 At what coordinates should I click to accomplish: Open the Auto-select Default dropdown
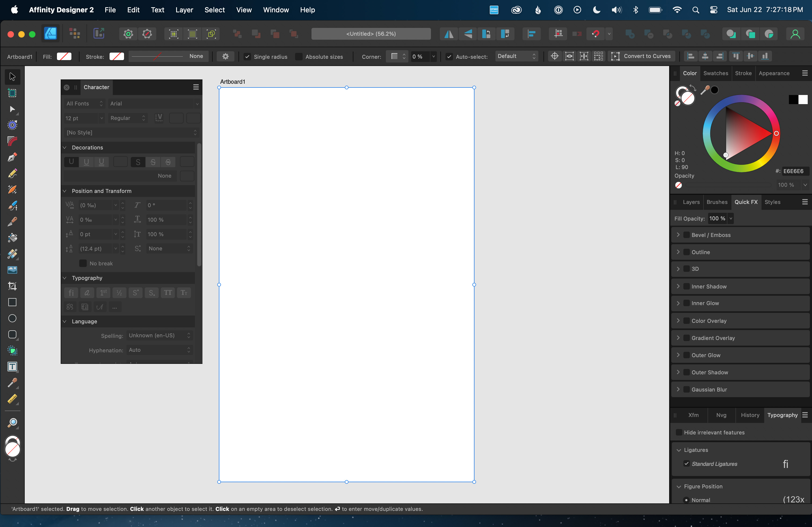(516, 56)
